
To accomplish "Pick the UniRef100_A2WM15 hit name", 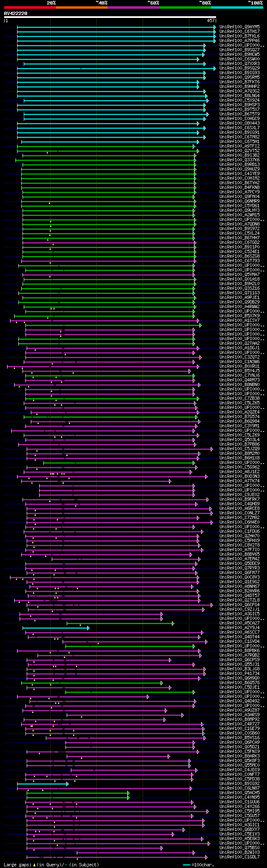I will click(x=239, y=215).
